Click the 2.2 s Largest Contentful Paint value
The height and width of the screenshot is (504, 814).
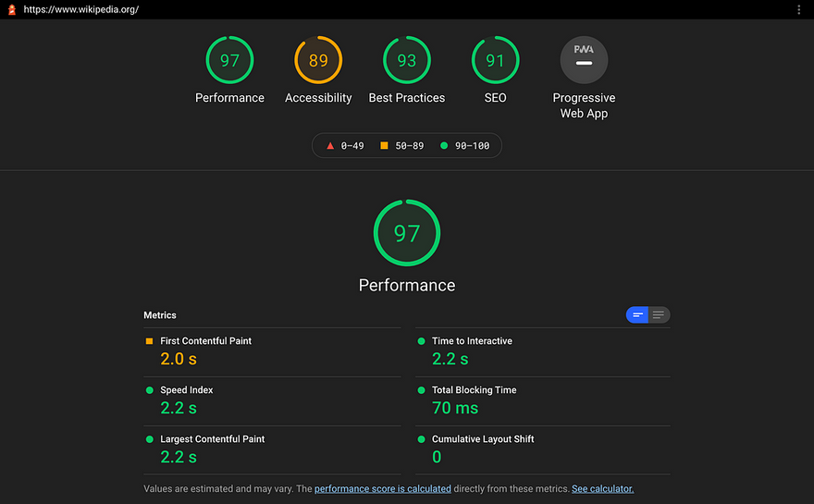coord(179,457)
